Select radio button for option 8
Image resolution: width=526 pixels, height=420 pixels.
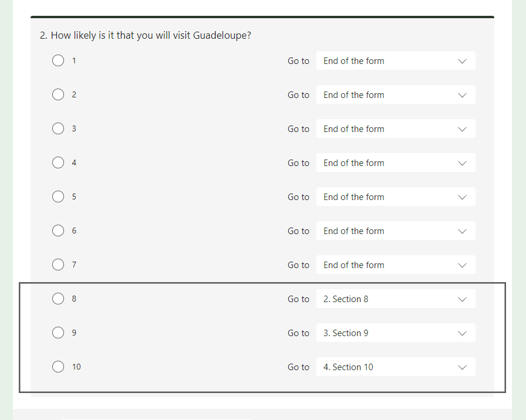coord(58,299)
